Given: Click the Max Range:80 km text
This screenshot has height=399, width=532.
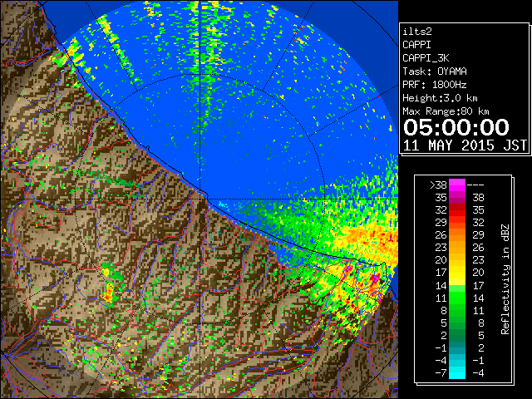Looking at the screenshot, I should coord(446,111).
